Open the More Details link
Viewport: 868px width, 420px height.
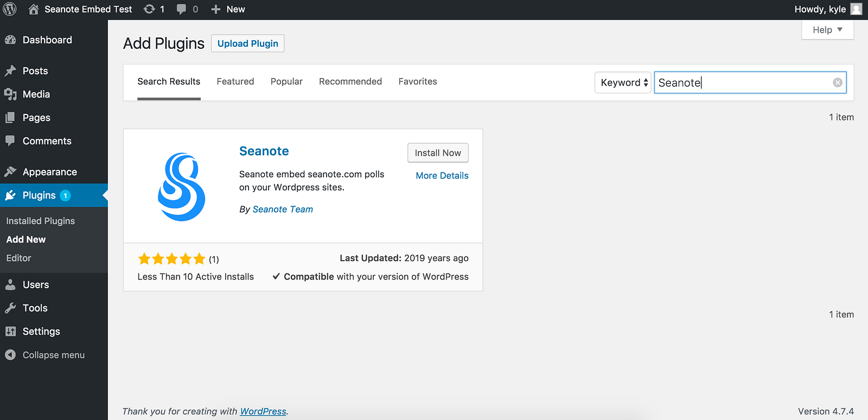point(442,176)
